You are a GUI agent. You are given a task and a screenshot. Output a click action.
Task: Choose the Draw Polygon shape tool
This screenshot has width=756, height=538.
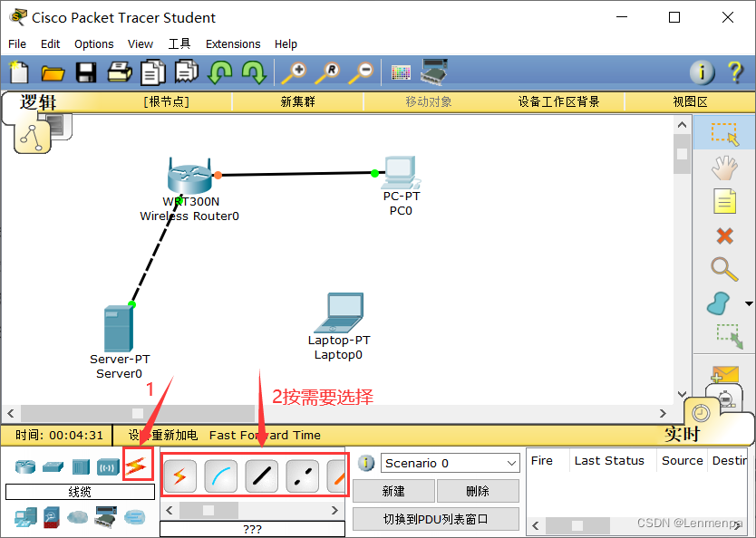[719, 303]
